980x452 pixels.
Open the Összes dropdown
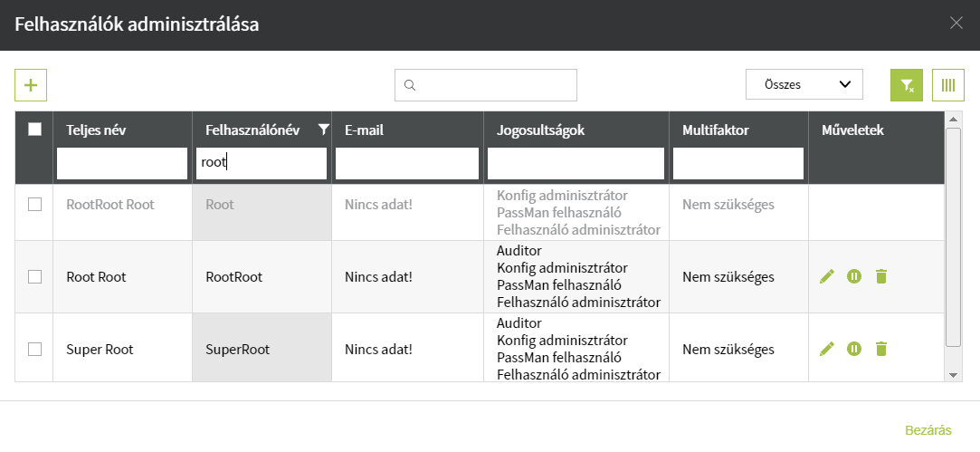click(804, 85)
